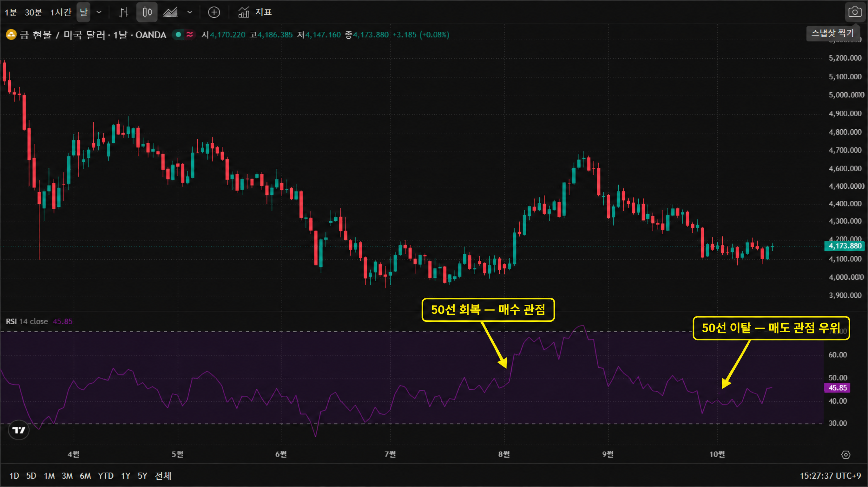The height and width of the screenshot is (487, 868).
Task: Set range to 5Y
Action: [x=142, y=476]
